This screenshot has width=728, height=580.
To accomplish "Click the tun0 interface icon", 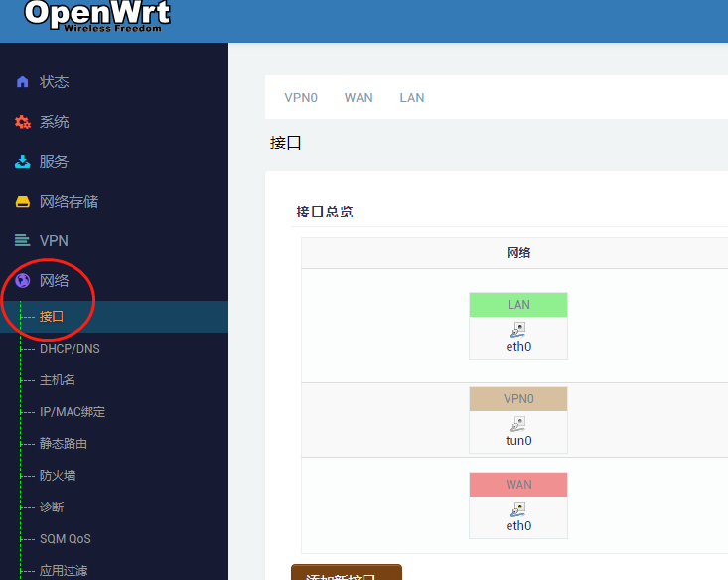I will pyautogui.click(x=517, y=424).
